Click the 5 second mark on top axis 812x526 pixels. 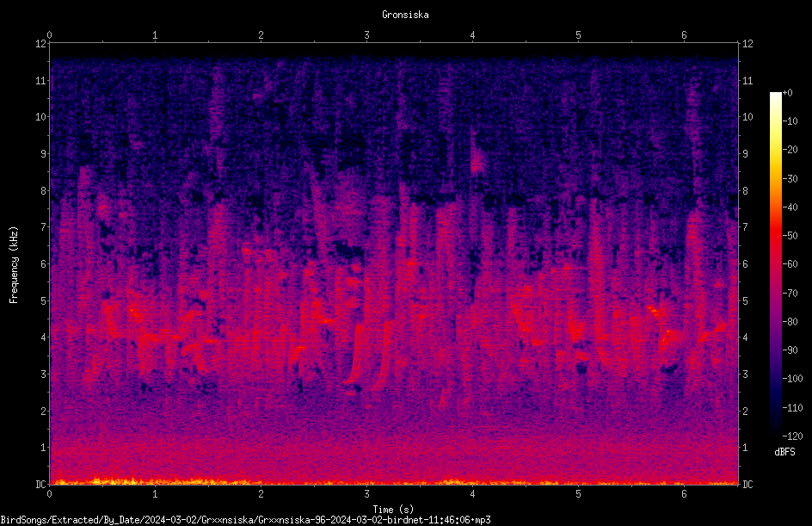[578, 35]
